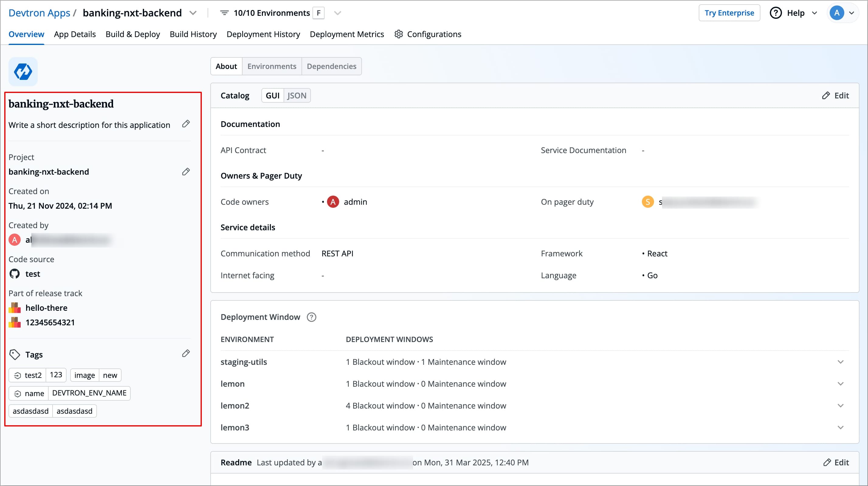The width and height of the screenshot is (868, 486).
Task: Expand the lemon deployment window row
Action: tap(841, 384)
